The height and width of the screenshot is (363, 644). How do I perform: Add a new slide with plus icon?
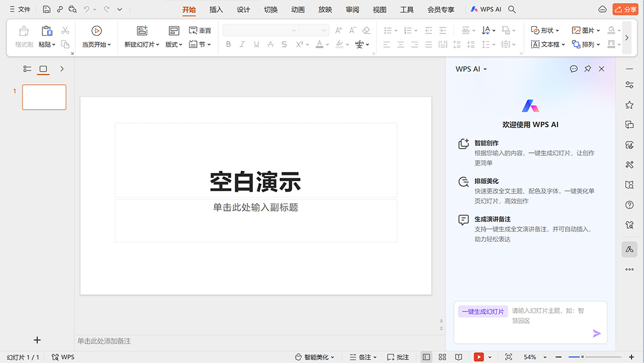(37, 340)
